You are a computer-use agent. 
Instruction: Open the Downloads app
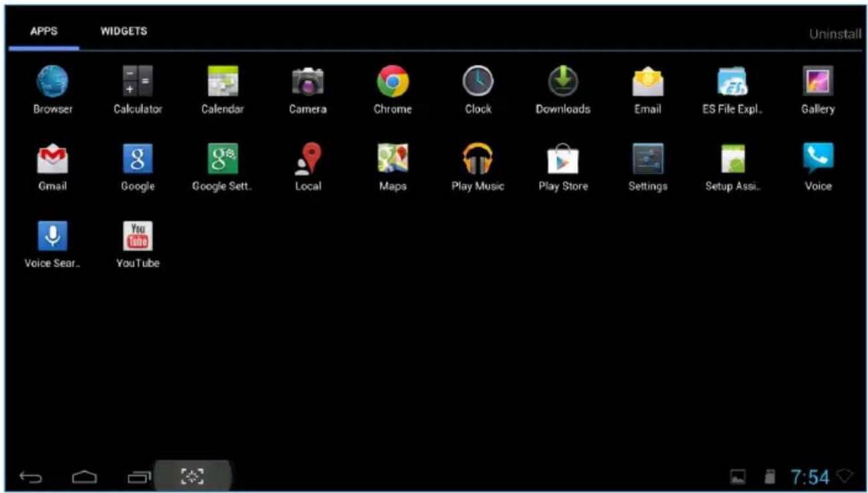pos(563,90)
